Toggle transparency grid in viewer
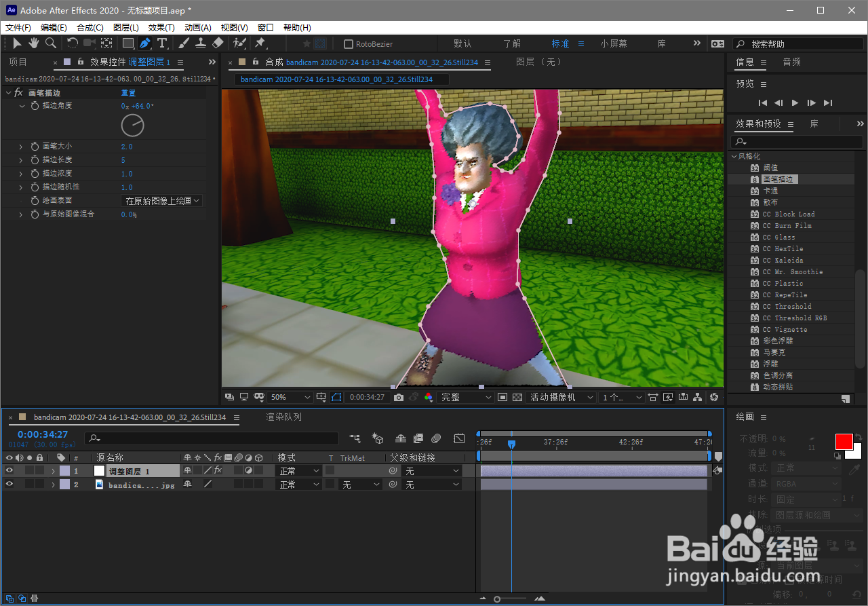The width and height of the screenshot is (868, 606). (x=517, y=397)
